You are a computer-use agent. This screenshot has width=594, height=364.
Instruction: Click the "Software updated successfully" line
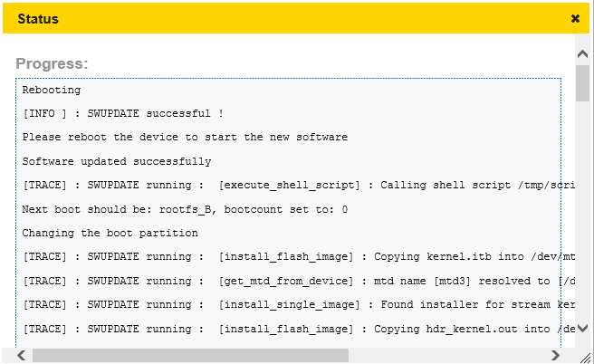click(x=117, y=161)
